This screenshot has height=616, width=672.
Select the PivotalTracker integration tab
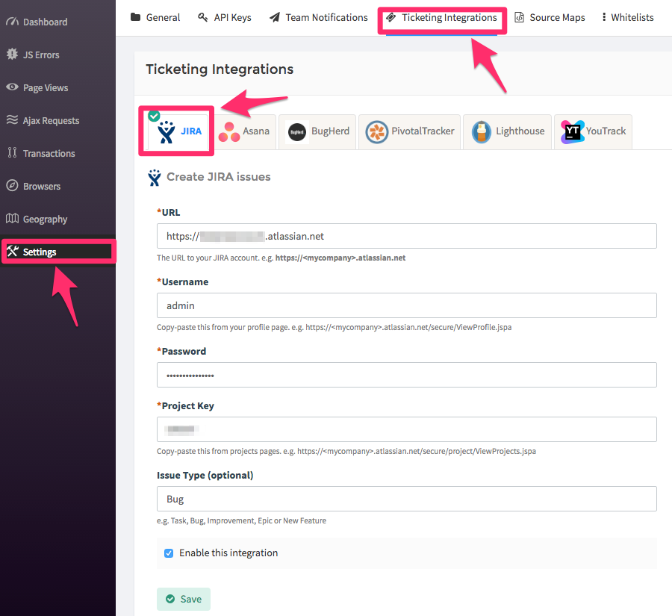[410, 131]
